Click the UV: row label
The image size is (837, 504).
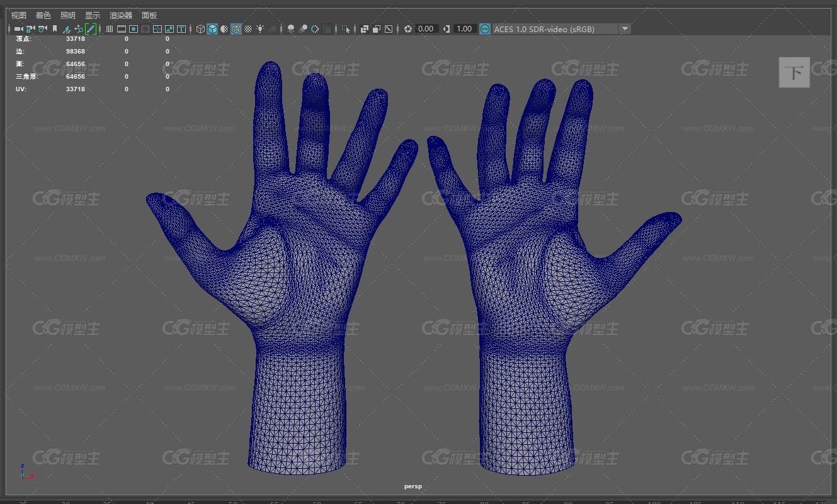21,89
